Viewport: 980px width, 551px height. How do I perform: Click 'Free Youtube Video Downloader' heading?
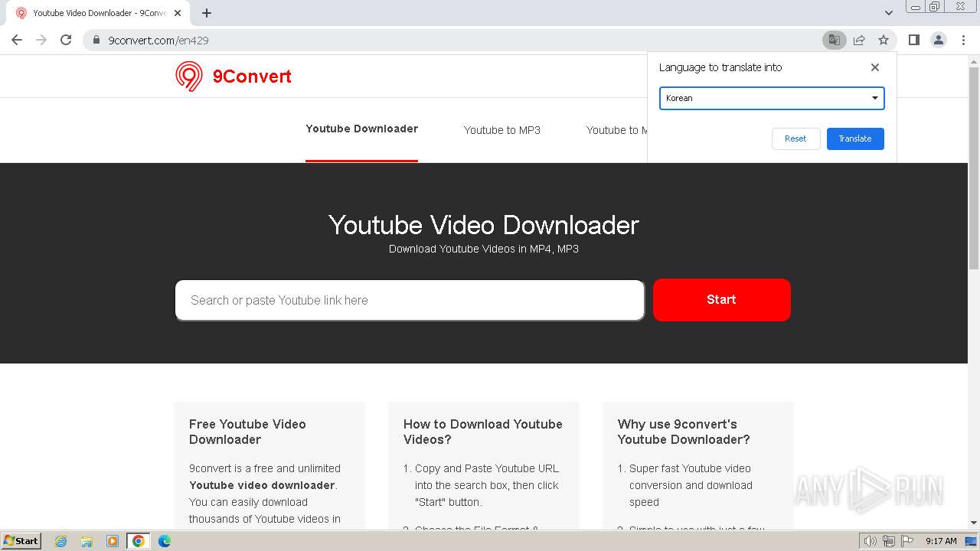coord(247,432)
